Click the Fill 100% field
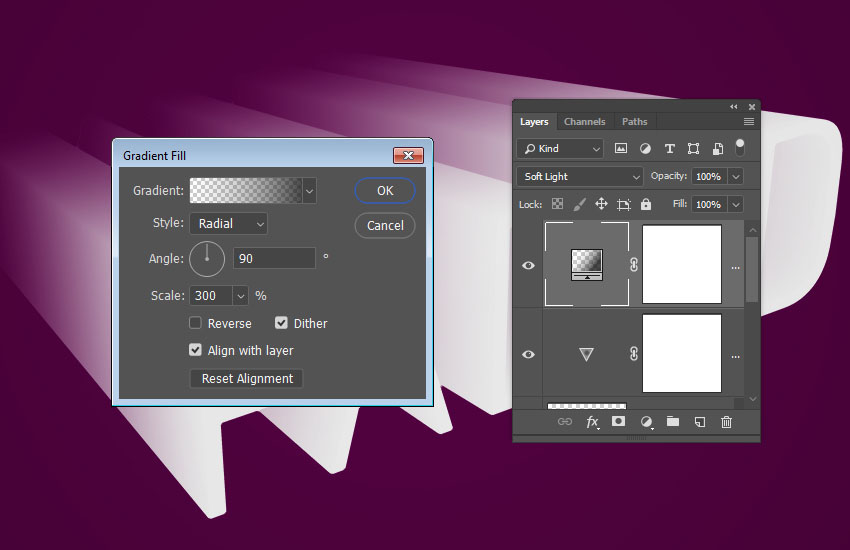Image resolution: width=850 pixels, height=550 pixels. click(710, 204)
